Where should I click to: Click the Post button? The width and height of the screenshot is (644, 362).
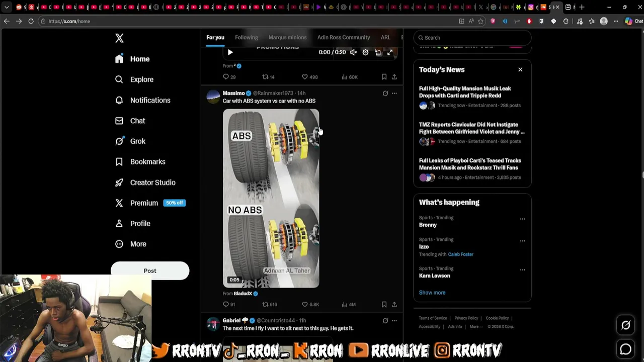click(150, 270)
